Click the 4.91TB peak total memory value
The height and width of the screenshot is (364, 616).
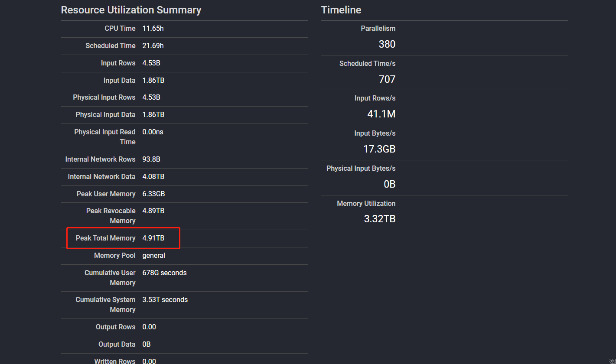tap(153, 238)
